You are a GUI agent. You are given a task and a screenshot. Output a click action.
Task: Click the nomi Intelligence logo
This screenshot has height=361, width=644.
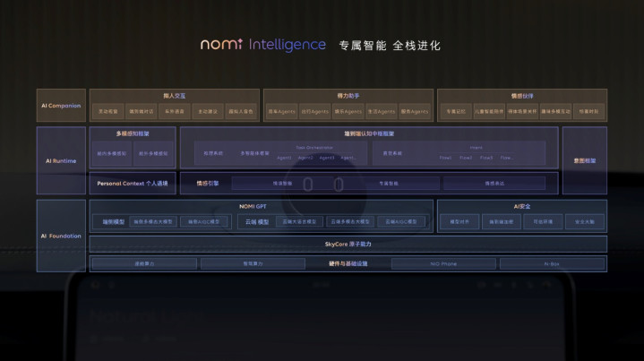click(263, 45)
